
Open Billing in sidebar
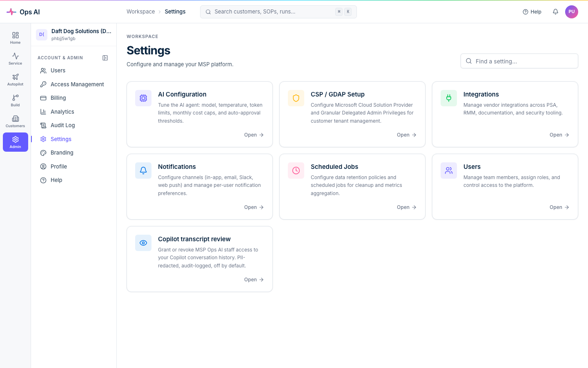tap(73, 98)
